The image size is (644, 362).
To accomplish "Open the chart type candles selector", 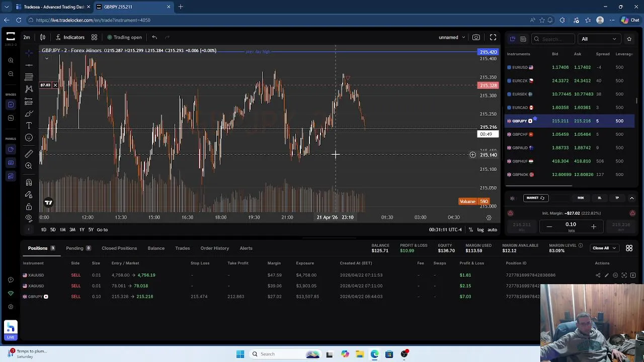I will click(43, 37).
